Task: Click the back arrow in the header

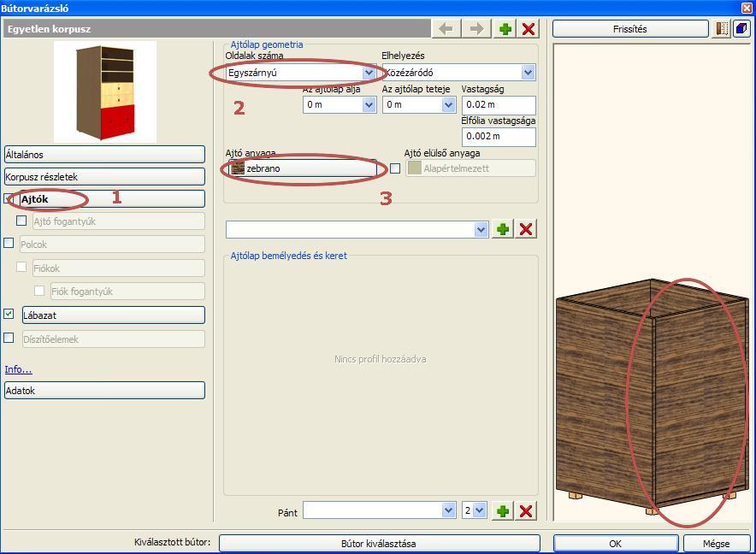Action: tap(446, 29)
